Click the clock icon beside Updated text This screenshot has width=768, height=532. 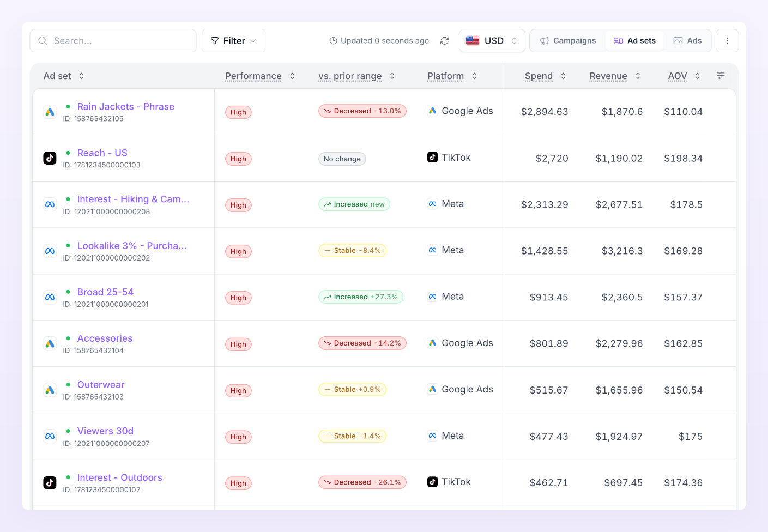pyautogui.click(x=334, y=41)
